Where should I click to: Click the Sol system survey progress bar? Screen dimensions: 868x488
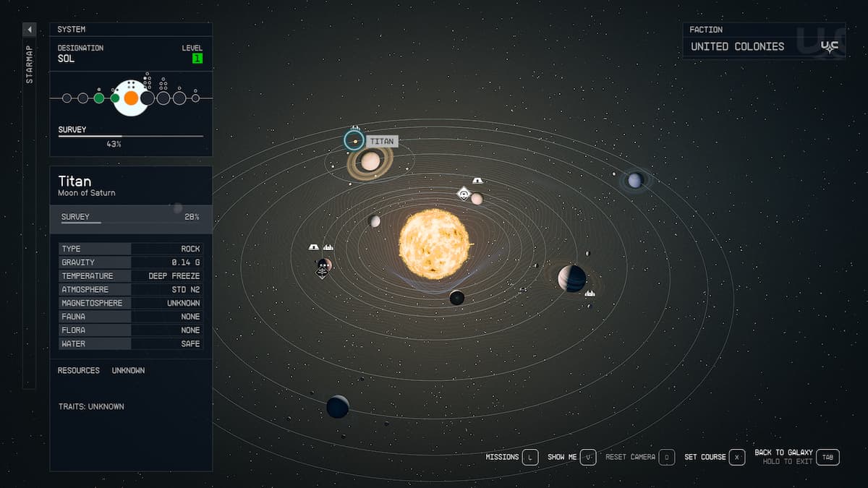tap(130, 136)
